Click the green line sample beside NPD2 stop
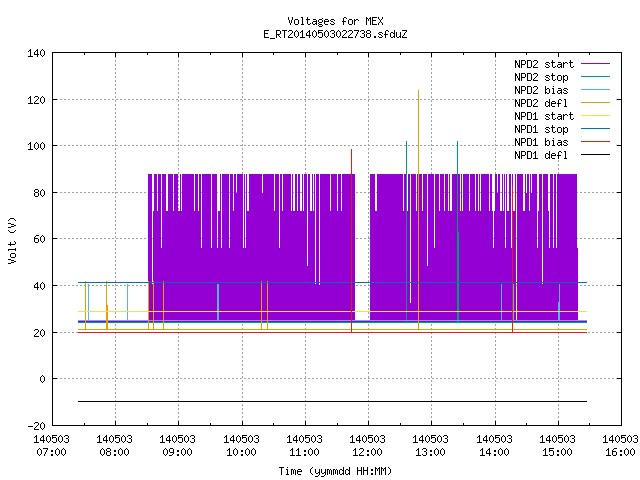640x480 pixels. [595, 76]
